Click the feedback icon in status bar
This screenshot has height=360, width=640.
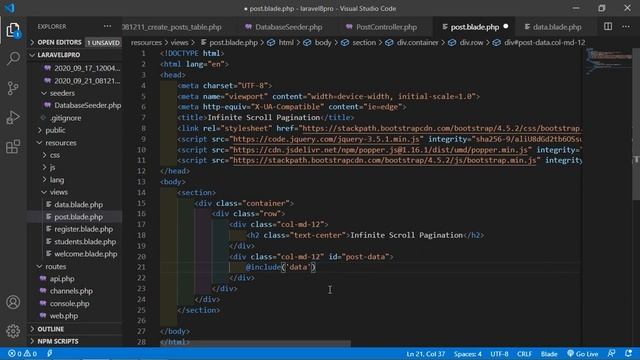[x=611, y=353]
